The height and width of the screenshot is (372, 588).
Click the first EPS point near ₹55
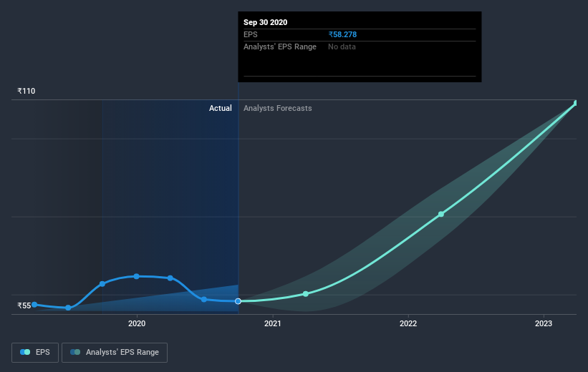pos(34,305)
